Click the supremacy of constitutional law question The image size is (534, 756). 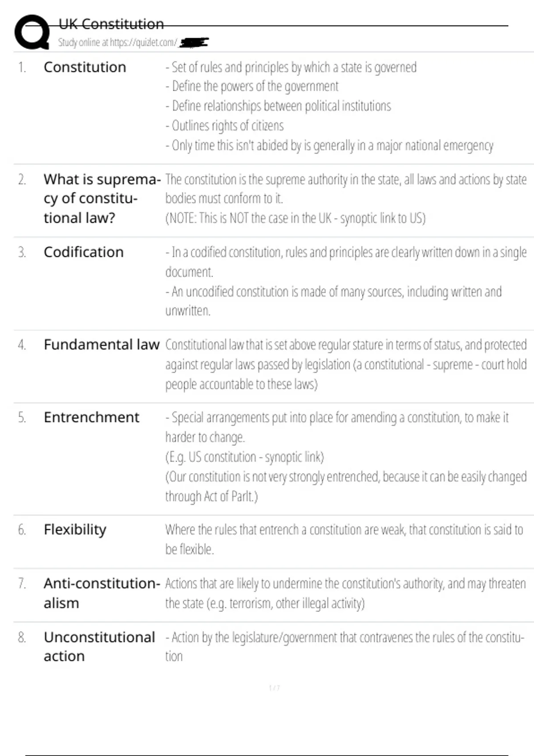[101, 198]
